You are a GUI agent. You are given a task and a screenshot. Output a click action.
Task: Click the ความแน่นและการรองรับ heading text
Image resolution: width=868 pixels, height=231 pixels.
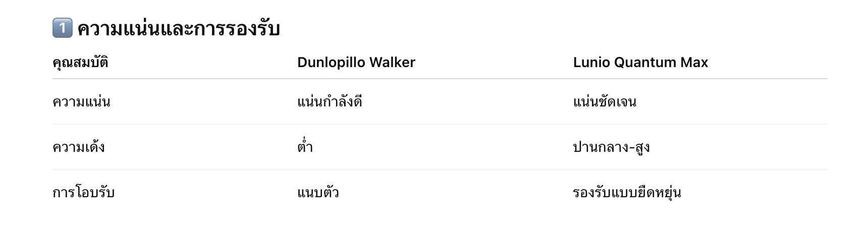pyautogui.click(x=178, y=29)
